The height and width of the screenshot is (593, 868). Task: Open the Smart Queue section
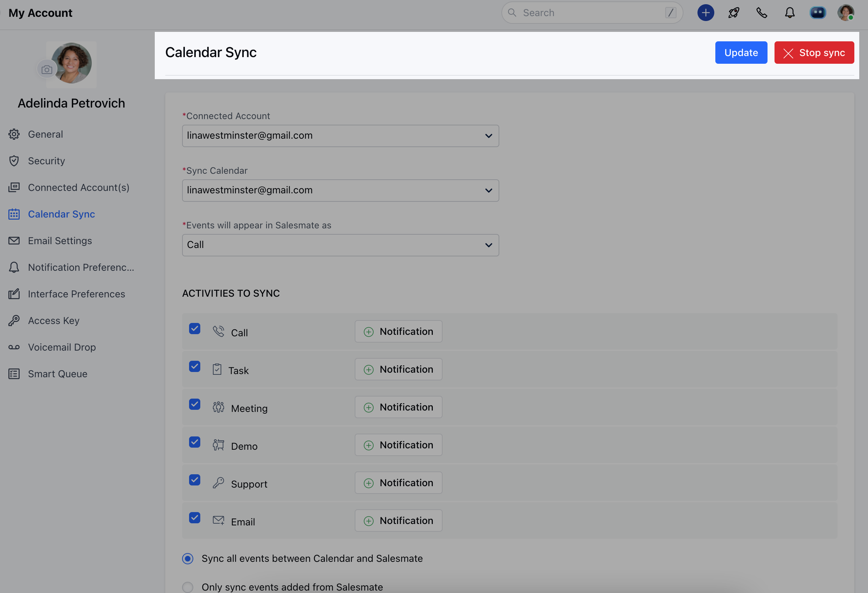pyautogui.click(x=57, y=374)
